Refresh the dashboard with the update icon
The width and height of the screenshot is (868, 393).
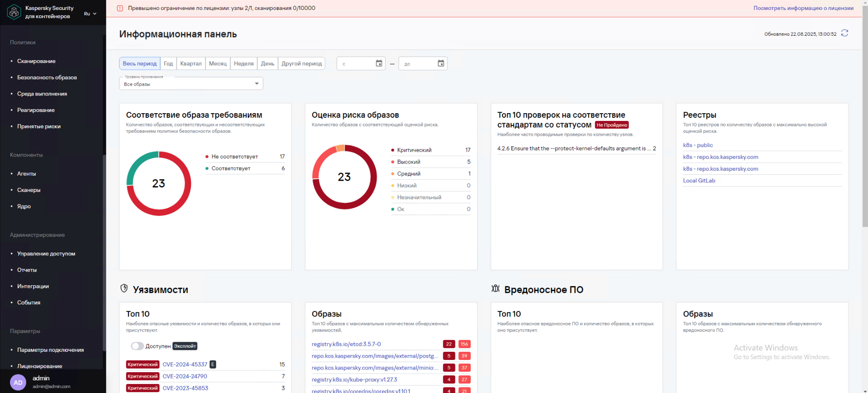click(844, 33)
